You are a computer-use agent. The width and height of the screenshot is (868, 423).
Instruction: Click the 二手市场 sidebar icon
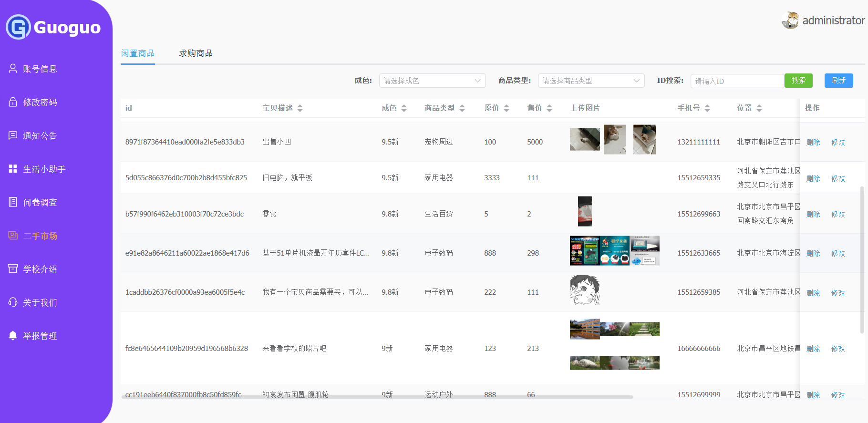point(13,236)
